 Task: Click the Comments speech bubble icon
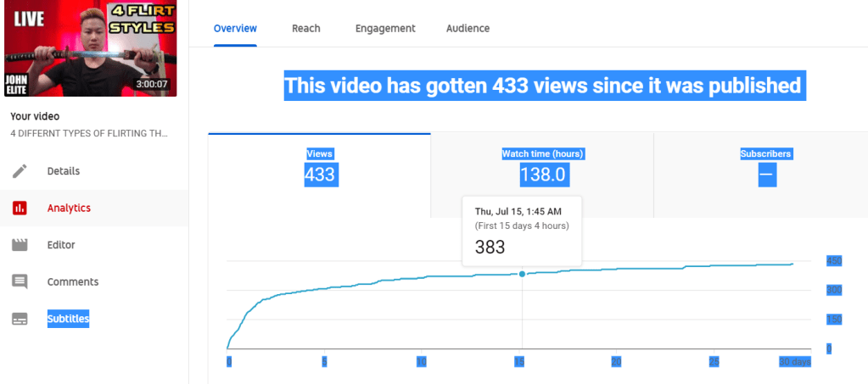(20, 281)
